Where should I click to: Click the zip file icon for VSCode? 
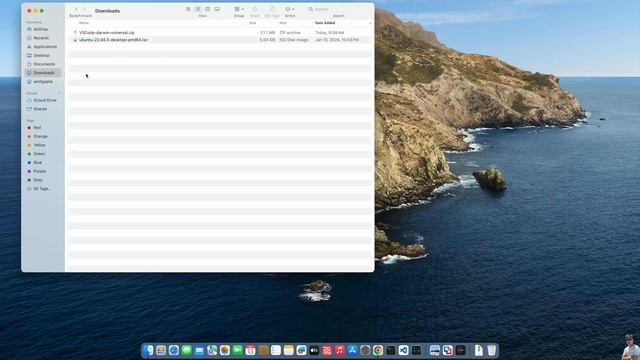pyautogui.click(x=75, y=32)
